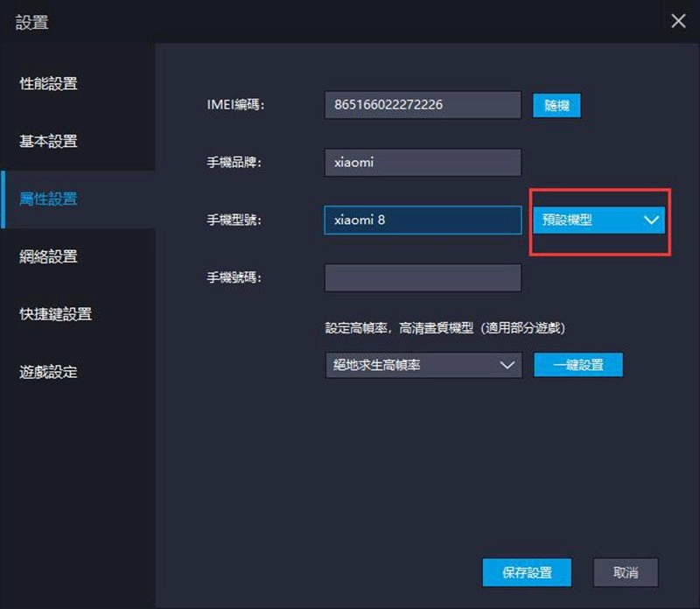Click inside the IMEI 編碼 input field
Image resolution: width=700 pixels, height=609 pixels.
tap(423, 105)
